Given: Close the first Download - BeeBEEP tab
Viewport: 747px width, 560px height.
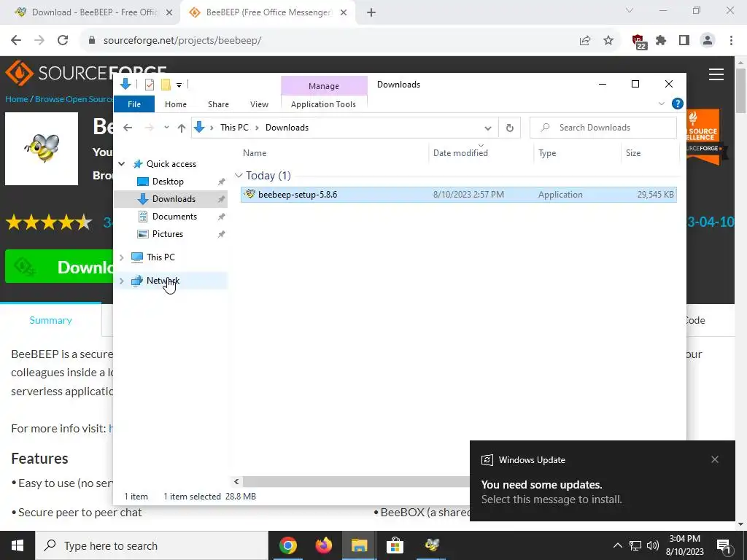Looking at the screenshot, I should (x=169, y=13).
